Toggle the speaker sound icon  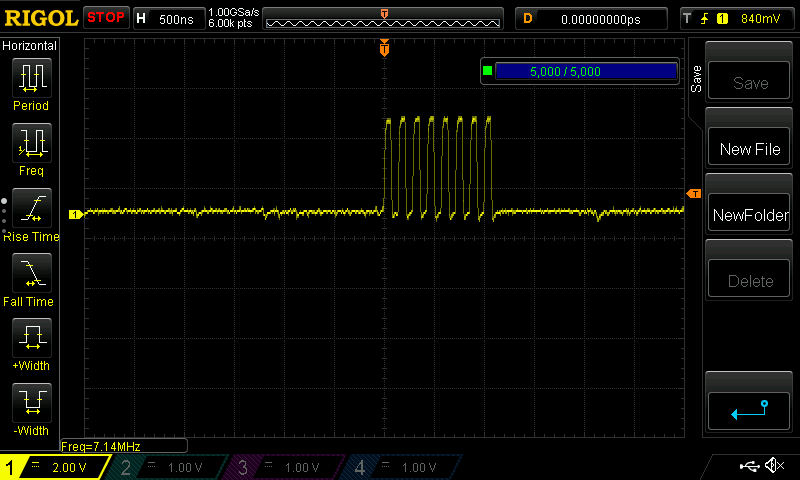774,466
